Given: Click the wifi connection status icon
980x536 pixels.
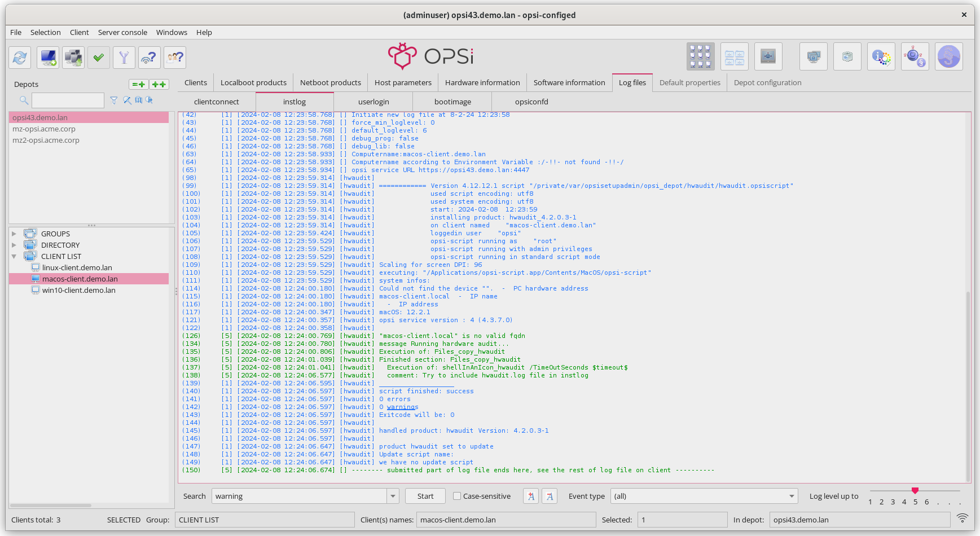Looking at the screenshot, I should (963, 518).
